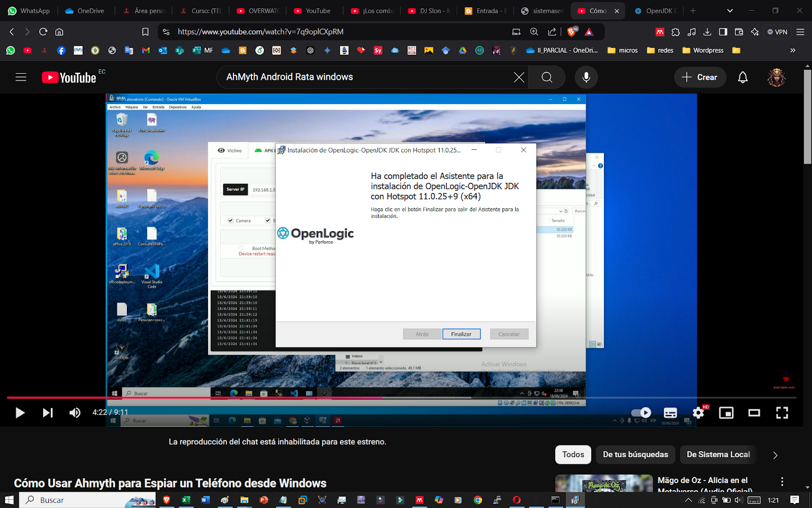Select the 'De tus búsquedas' chip
Image resolution: width=812 pixels, height=508 pixels.
(635, 455)
